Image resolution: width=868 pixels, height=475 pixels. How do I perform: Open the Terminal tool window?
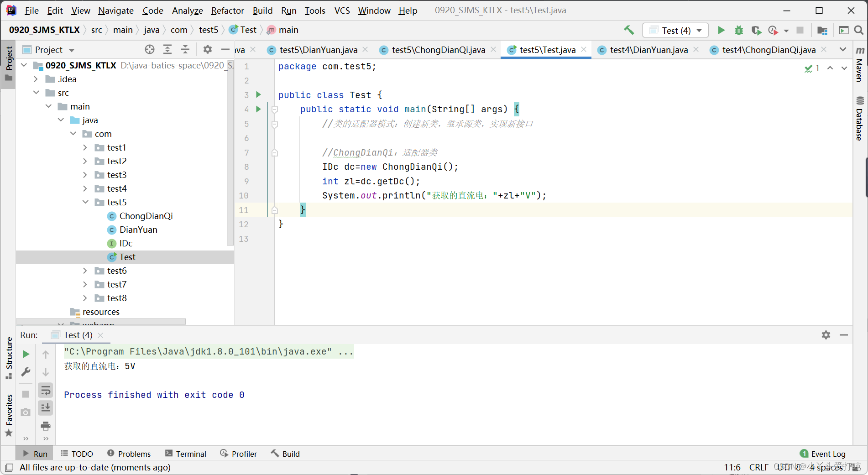[x=186, y=454]
